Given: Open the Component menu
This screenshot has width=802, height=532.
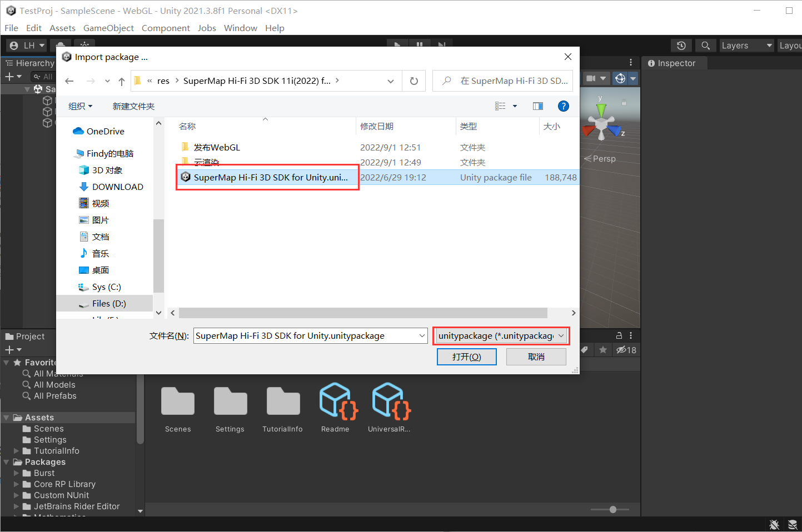Looking at the screenshot, I should click(166, 28).
